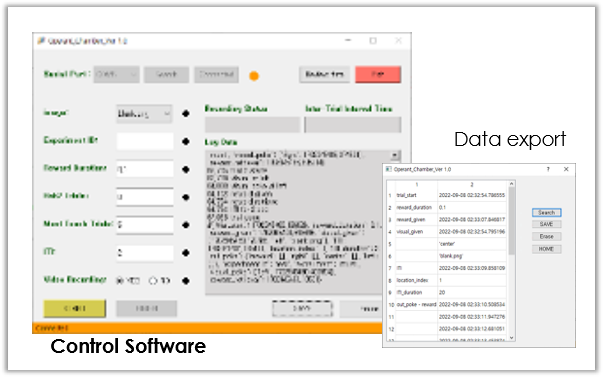Select NO for Video Recording
Screen dimensions: 603x377
tap(153, 280)
